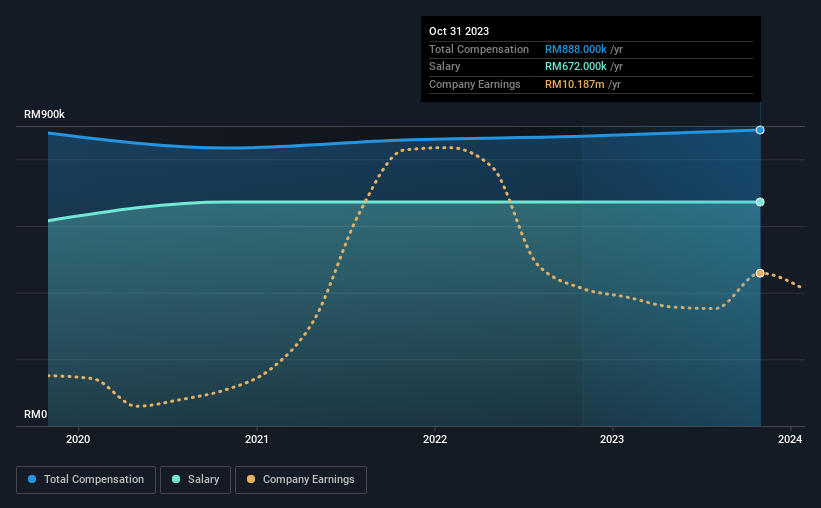
Task: Click the orange Company Earnings legend dot
Action: tap(251, 479)
